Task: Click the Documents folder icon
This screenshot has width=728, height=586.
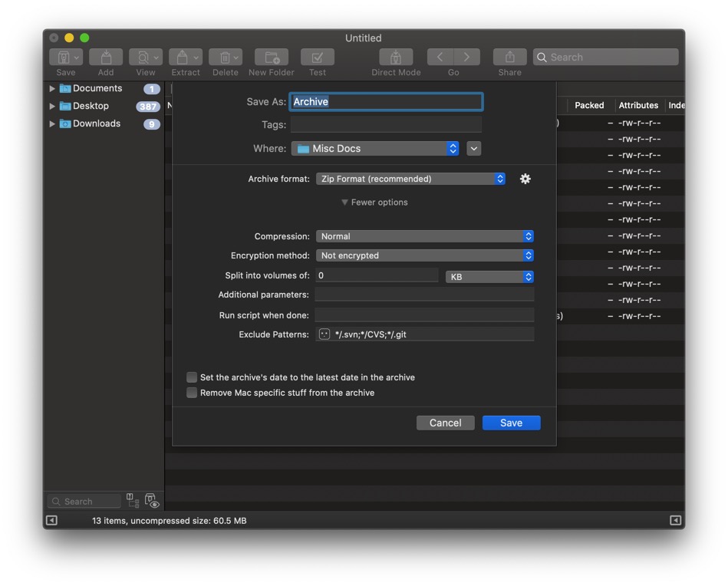Action: pyautogui.click(x=65, y=88)
